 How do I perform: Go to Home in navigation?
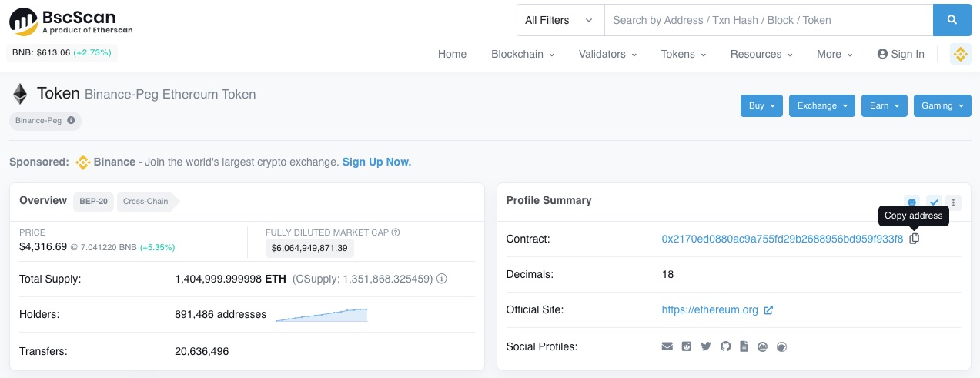point(452,54)
